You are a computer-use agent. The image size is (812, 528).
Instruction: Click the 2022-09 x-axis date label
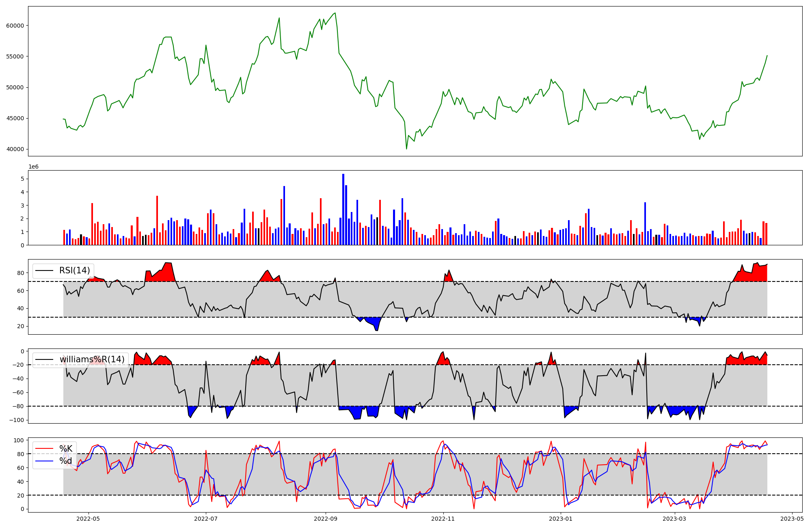click(326, 519)
